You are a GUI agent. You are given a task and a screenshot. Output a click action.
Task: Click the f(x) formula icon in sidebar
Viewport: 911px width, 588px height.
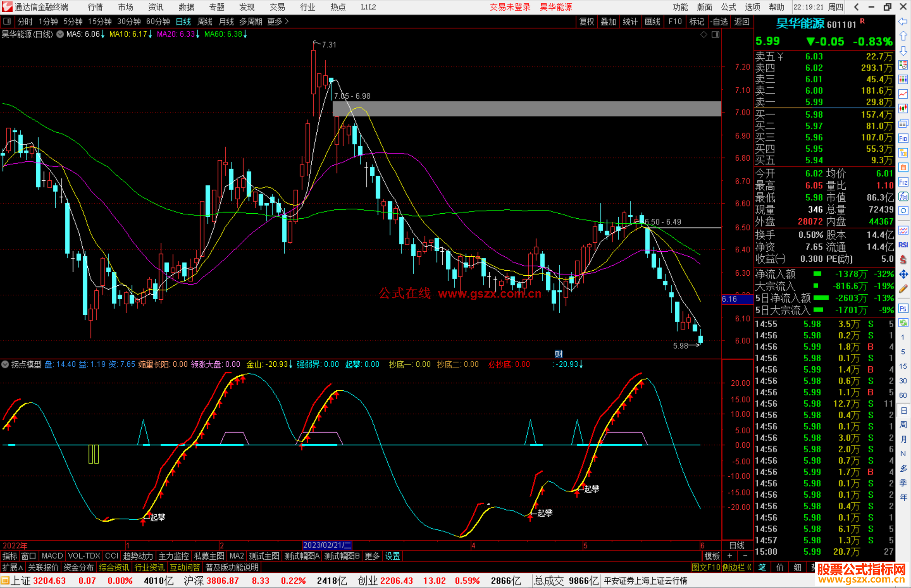903,197
